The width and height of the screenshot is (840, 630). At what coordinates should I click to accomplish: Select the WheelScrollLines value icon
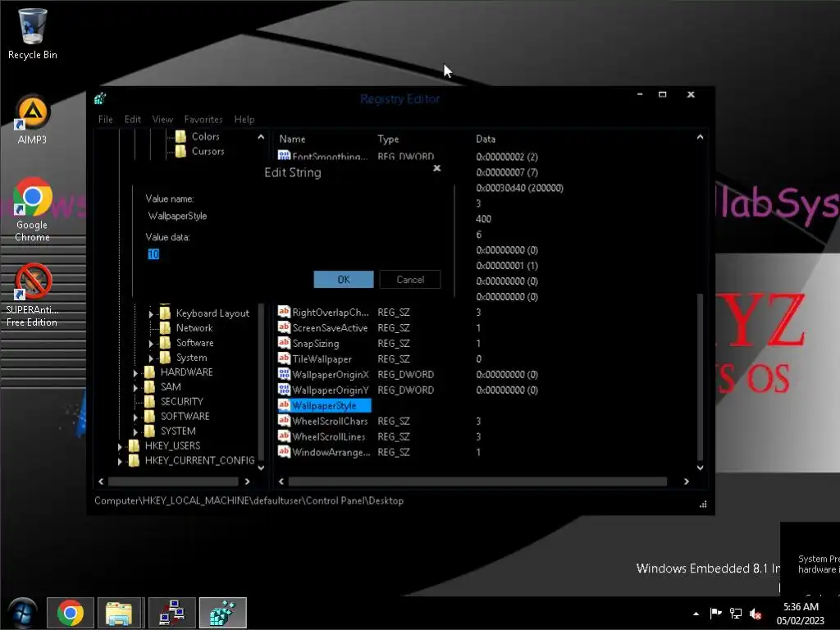click(284, 436)
